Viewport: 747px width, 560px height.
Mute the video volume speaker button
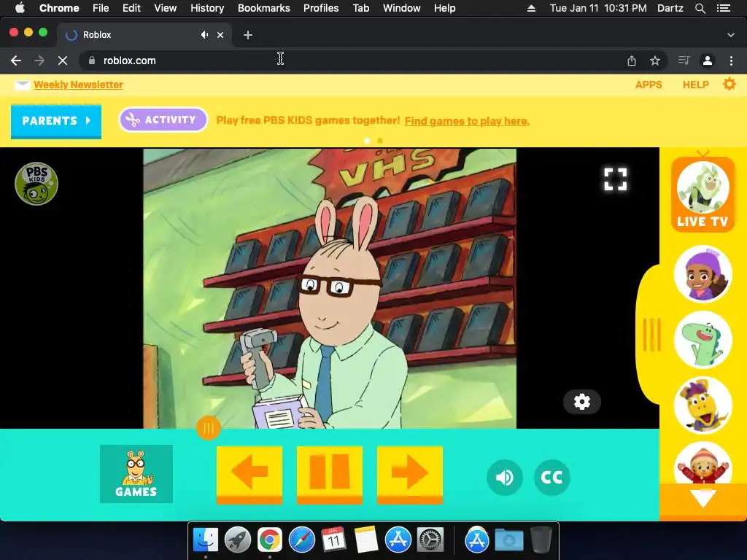coord(505,477)
